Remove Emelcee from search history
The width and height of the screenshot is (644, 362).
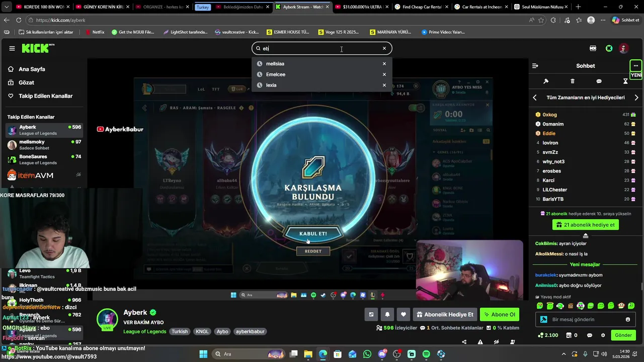(384, 74)
